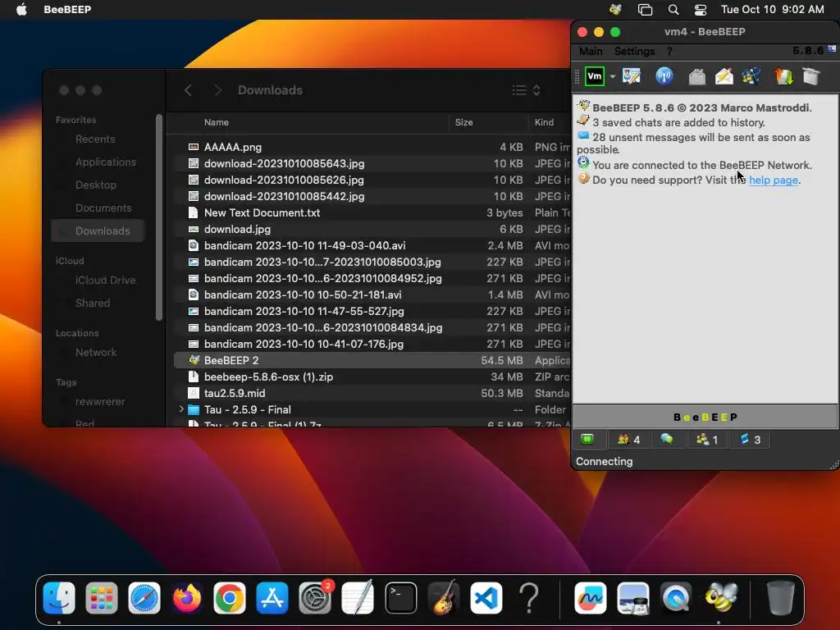Open the edit profile icon in BeeBEEP toolbar
Viewport: 840px width, 630px height.
click(x=632, y=76)
